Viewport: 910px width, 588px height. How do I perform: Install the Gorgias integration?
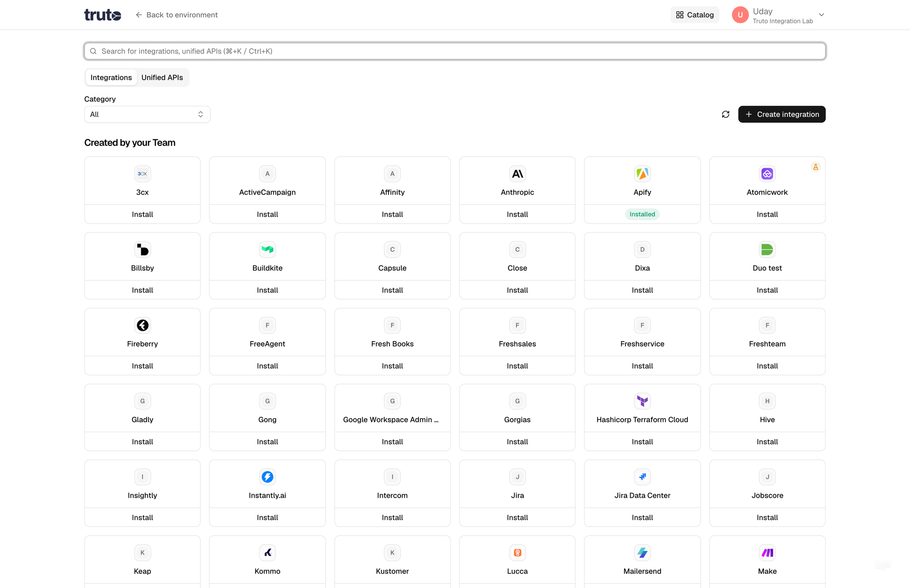click(517, 442)
